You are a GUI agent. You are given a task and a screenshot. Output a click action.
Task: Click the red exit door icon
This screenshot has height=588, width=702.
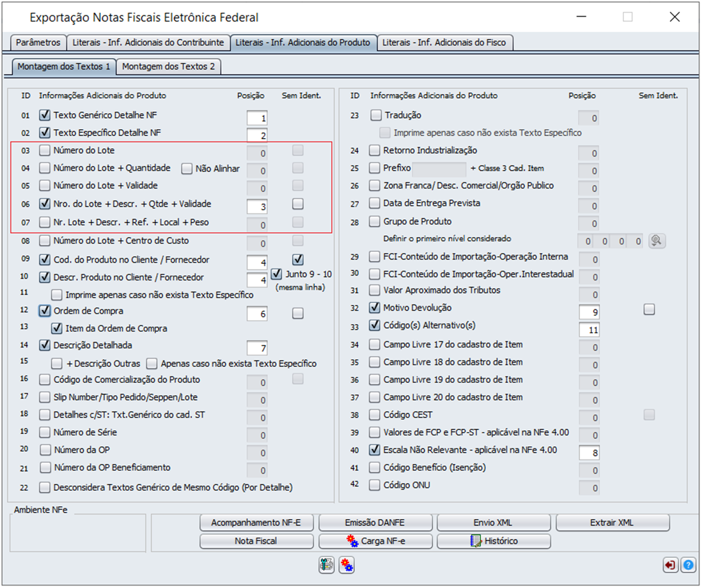click(x=671, y=565)
